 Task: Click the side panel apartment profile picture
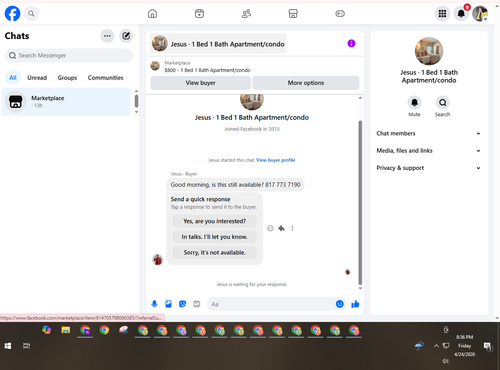tap(429, 51)
